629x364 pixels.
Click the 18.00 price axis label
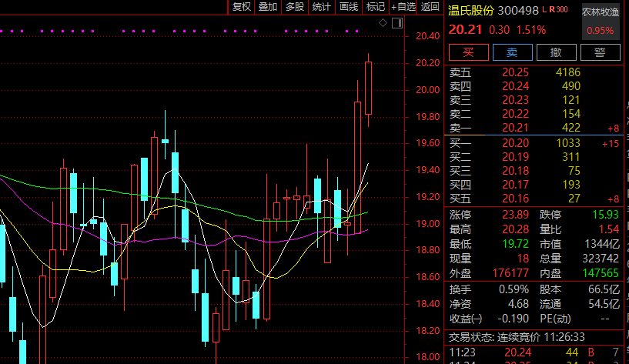point(427,357)
